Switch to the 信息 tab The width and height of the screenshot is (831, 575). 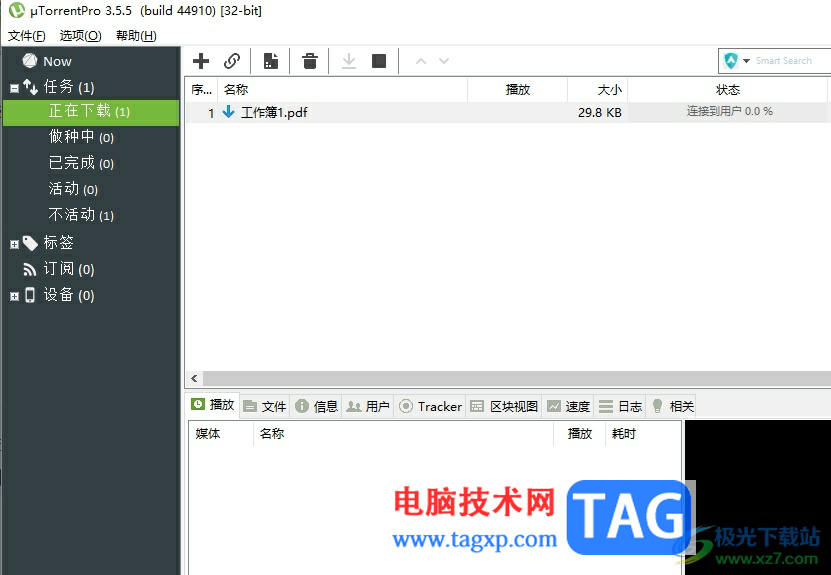316,406
